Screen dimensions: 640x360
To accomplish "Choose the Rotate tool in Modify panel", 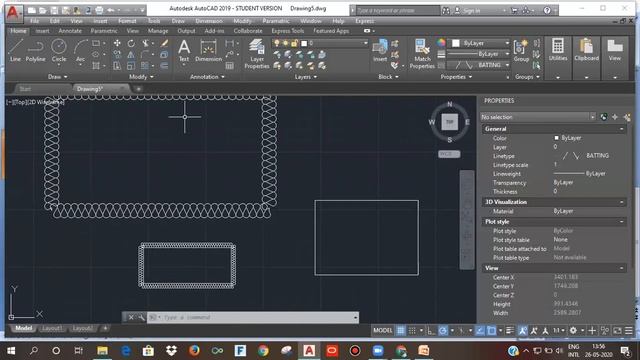I will 131,43.
